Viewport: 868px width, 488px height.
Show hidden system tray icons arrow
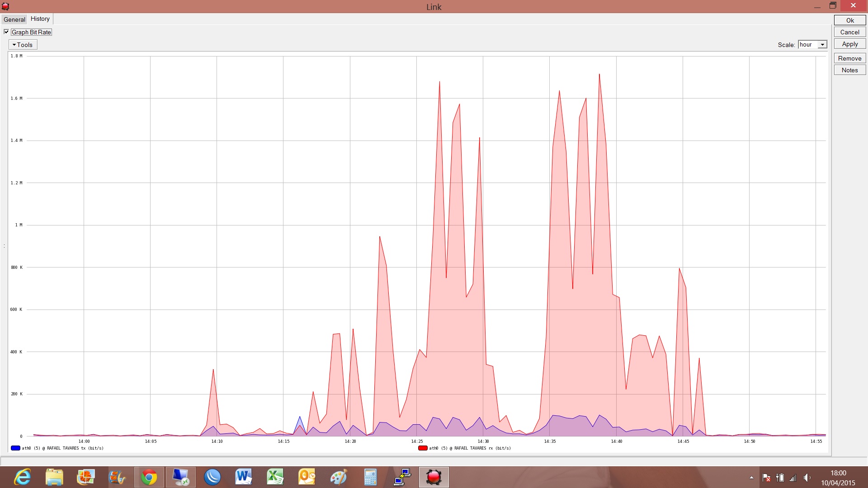(751, 478)
